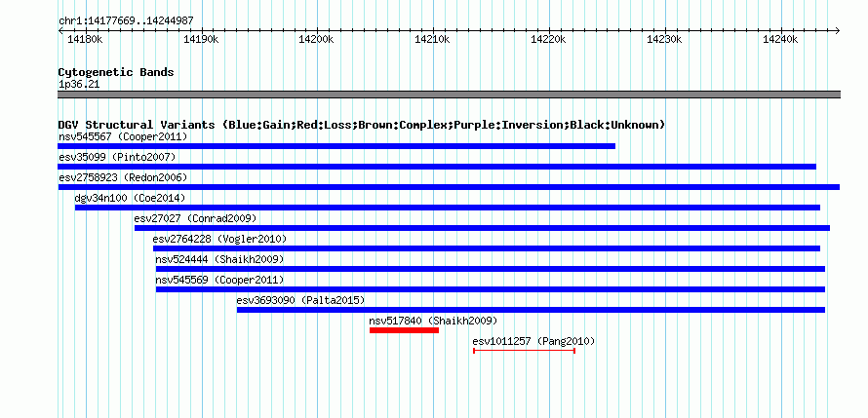Click the esv1011257 (Pang2010) label
This screenshot has height=418, width=868.
tap(533, 341)
